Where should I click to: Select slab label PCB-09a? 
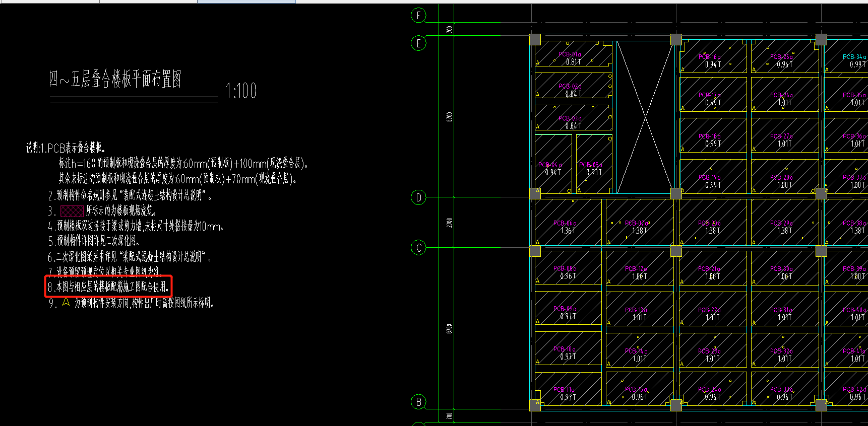pos(565,309)
